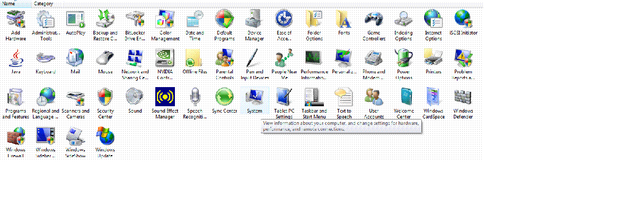644x213 pixels.
Task: Sort by the Name column header
Action: click(x=9, y=3)
